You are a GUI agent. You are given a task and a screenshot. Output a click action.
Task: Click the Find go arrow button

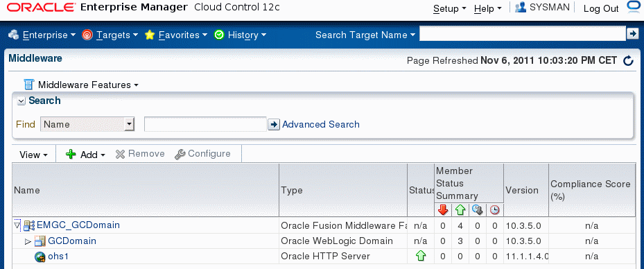coord(274,124)
